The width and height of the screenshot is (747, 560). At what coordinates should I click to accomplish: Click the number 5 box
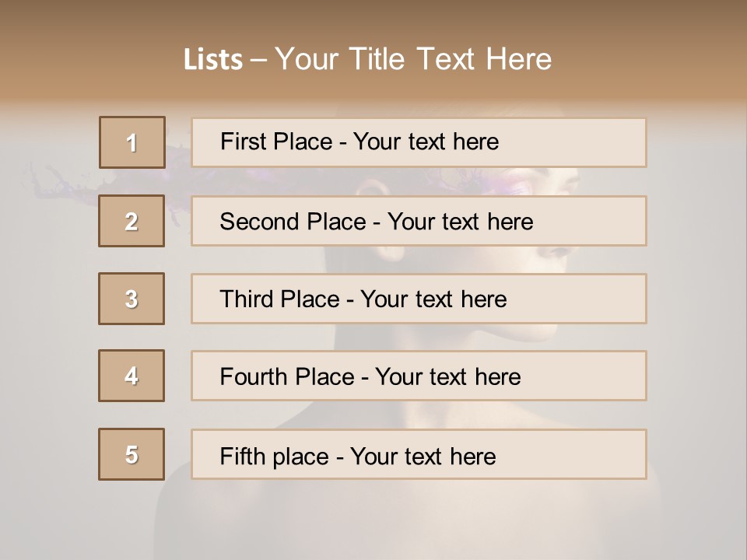coord(132,454)
